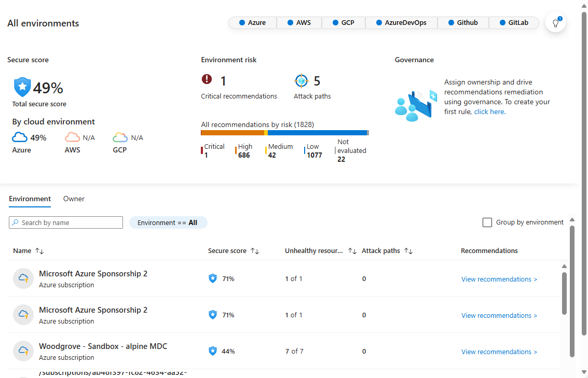The width and height of the screenshot is (588, 378).
Task: Sort the table by Name column arrows
Action: point(39,251)
